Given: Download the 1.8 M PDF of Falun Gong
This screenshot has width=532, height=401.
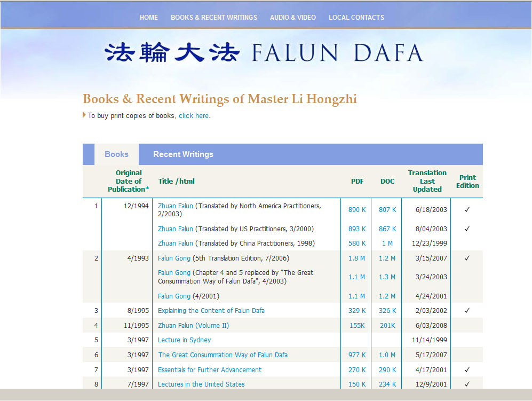Looking at the screenshot, I should pyautogui.click(x=356, y=258).
